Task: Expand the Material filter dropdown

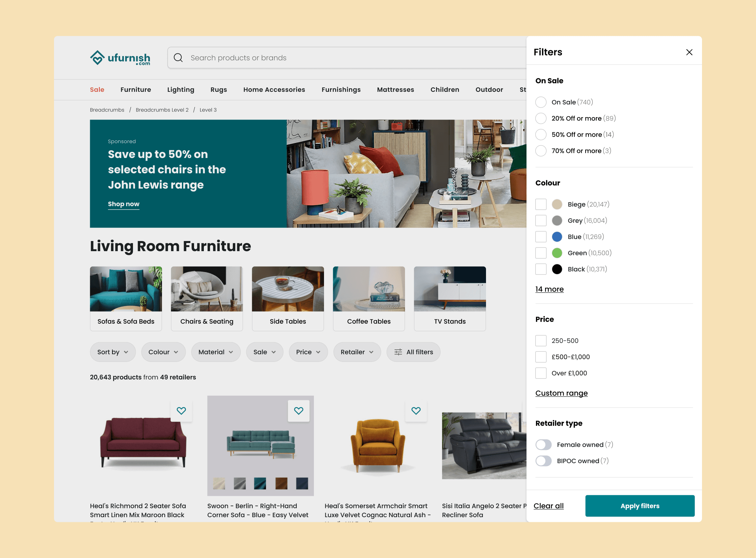Action: (215, 352)
